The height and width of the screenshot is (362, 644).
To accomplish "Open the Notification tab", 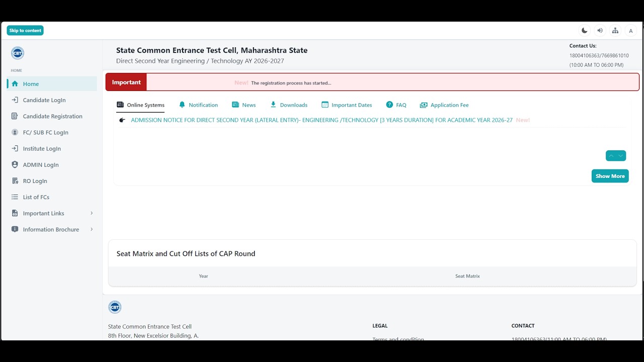I will (199, 105).
